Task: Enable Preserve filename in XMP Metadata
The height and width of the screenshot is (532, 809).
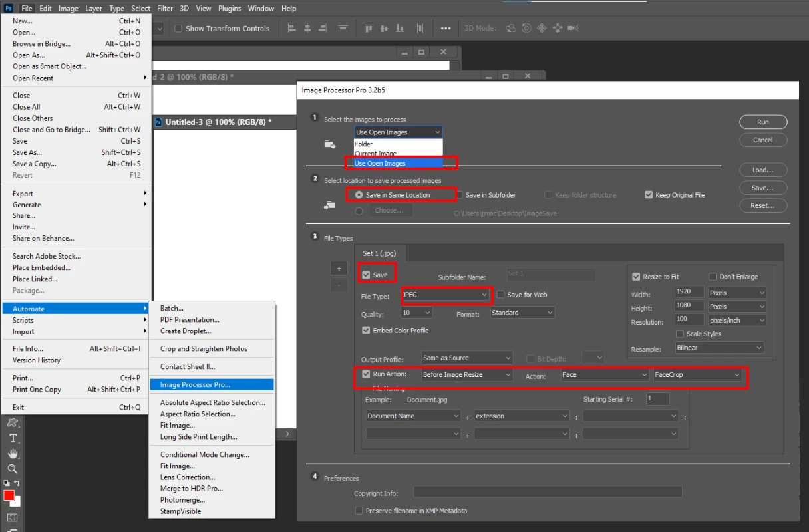Action: pyautogui.click(x=359, y=511)
